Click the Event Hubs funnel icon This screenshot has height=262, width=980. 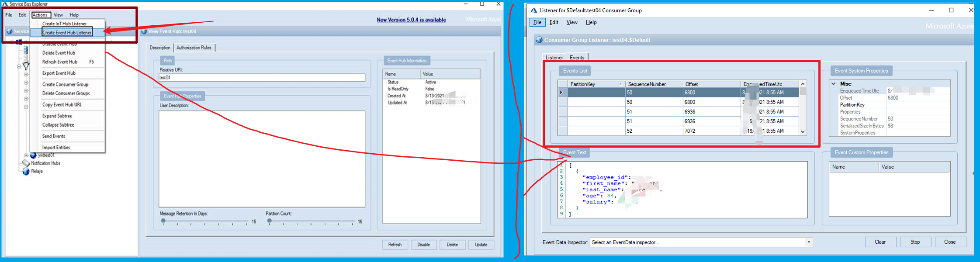coord(26,66)
